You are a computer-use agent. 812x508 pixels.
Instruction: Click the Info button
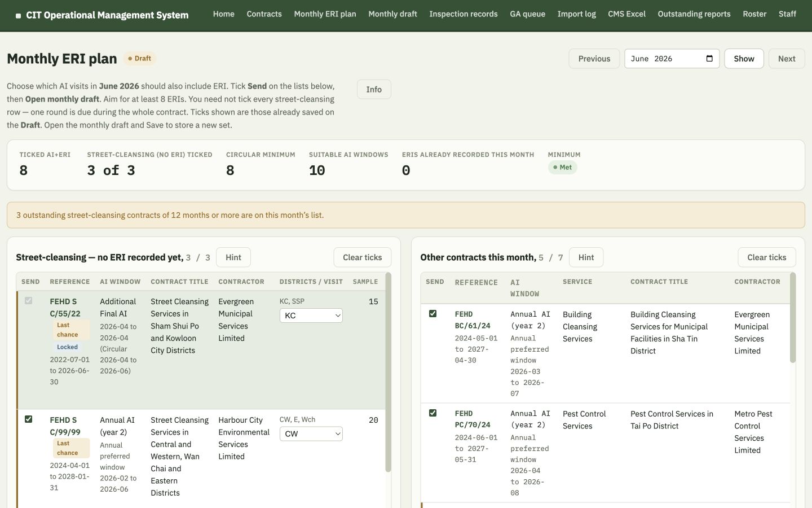coord(374,89)
